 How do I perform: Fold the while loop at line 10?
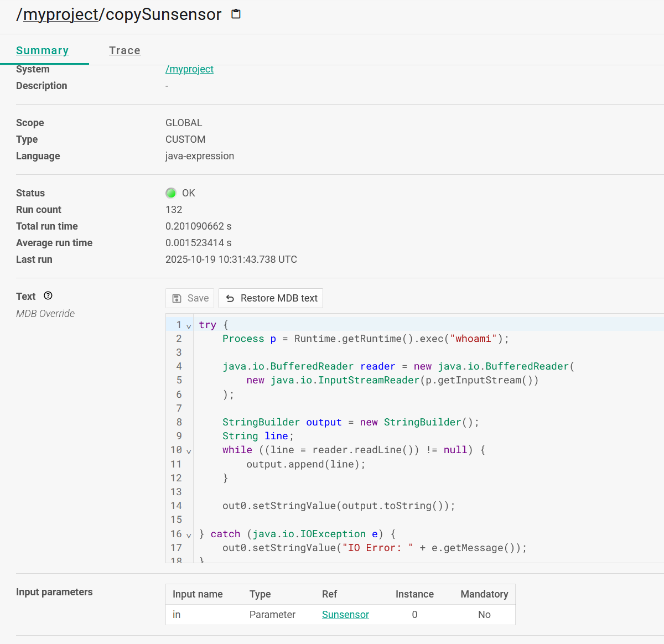(189, 451)
